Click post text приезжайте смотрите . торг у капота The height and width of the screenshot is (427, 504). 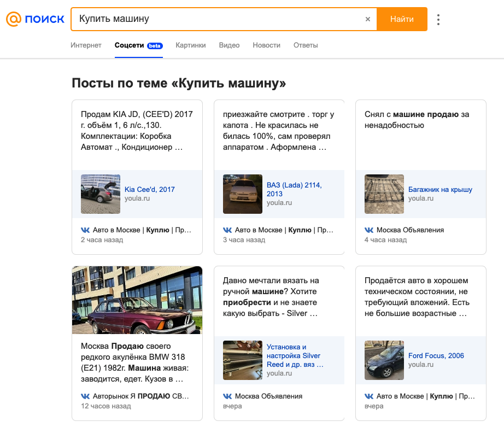click(x=279, y=131)
